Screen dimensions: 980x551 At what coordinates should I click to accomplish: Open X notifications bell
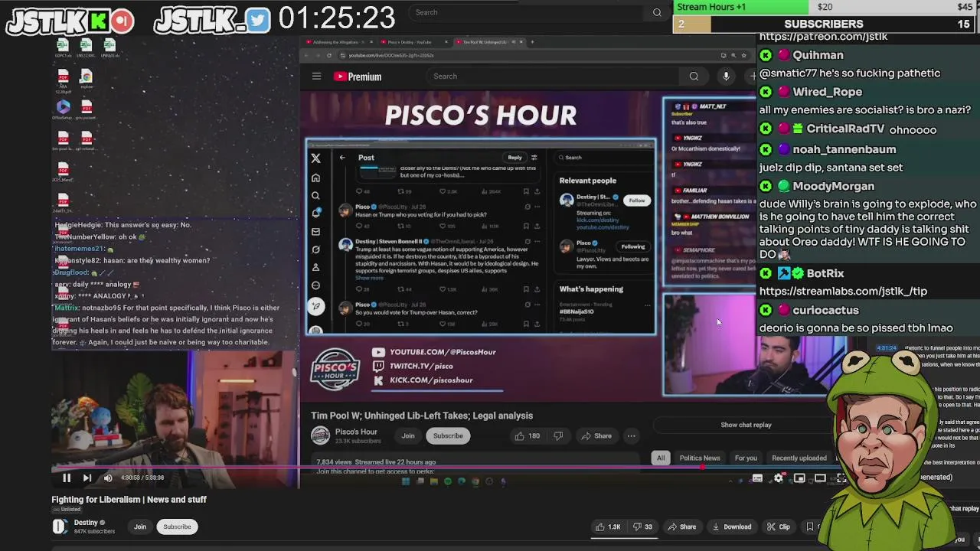[x=315, y=214]
